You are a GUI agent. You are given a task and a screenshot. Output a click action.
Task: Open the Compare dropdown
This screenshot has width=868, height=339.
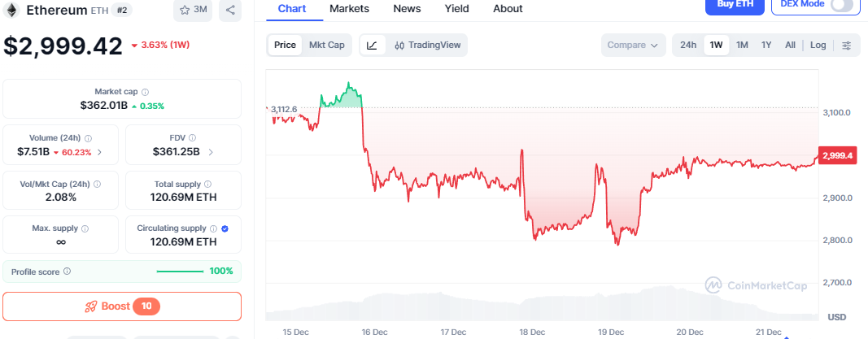[x=632, y=46]
